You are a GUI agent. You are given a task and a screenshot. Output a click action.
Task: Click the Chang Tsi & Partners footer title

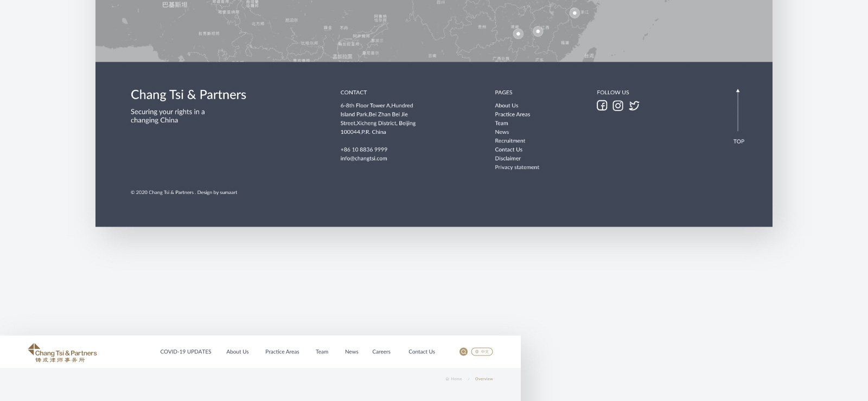click(x=188, y=95)
